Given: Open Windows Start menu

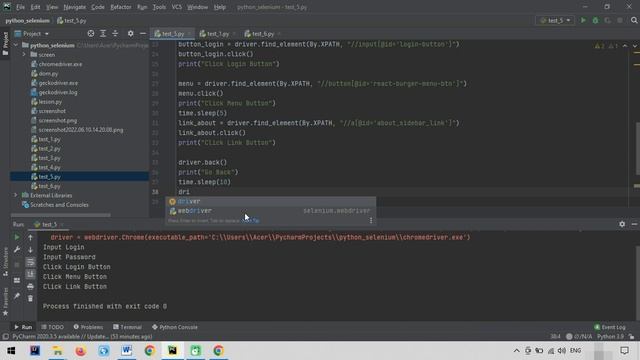Looking at the screenshot, I should (x=11, y=351).
